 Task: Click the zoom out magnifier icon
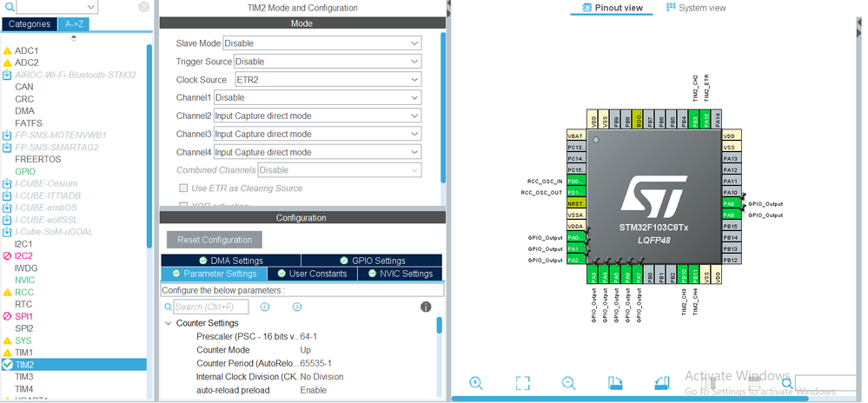point(568,383)
